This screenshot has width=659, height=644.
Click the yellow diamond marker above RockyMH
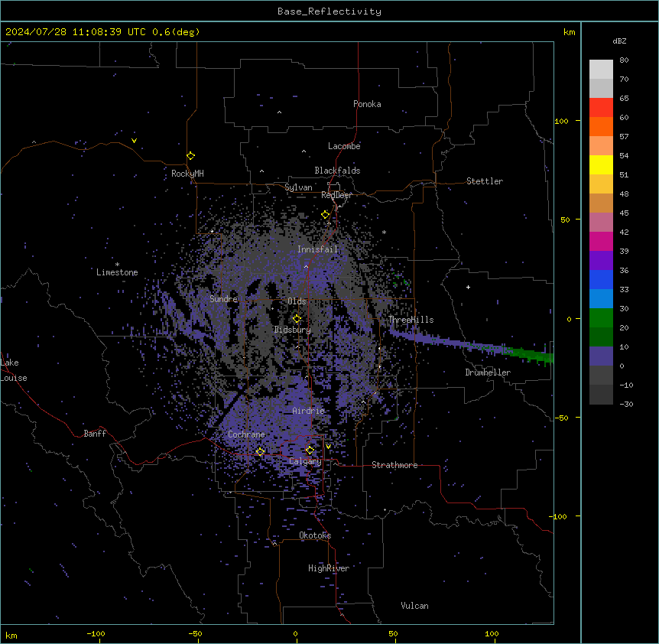191,156
